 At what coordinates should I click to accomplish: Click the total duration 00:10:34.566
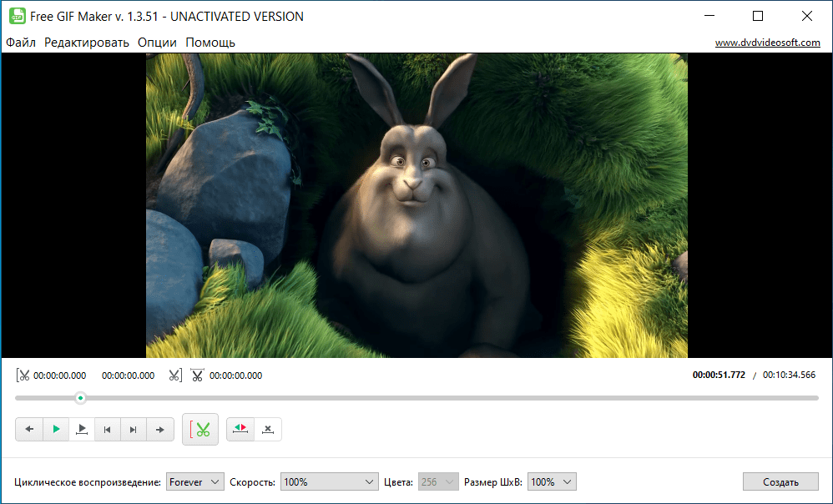789,375
